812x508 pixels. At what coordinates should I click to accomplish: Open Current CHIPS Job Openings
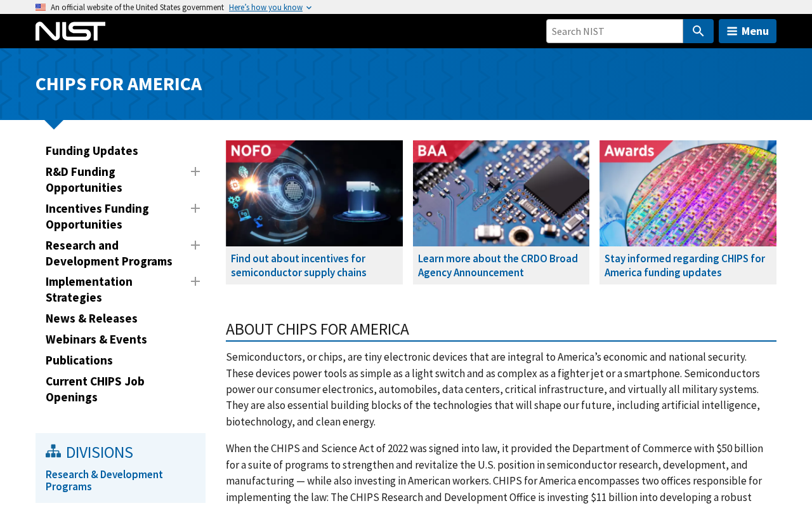click(x=95, y=389)
